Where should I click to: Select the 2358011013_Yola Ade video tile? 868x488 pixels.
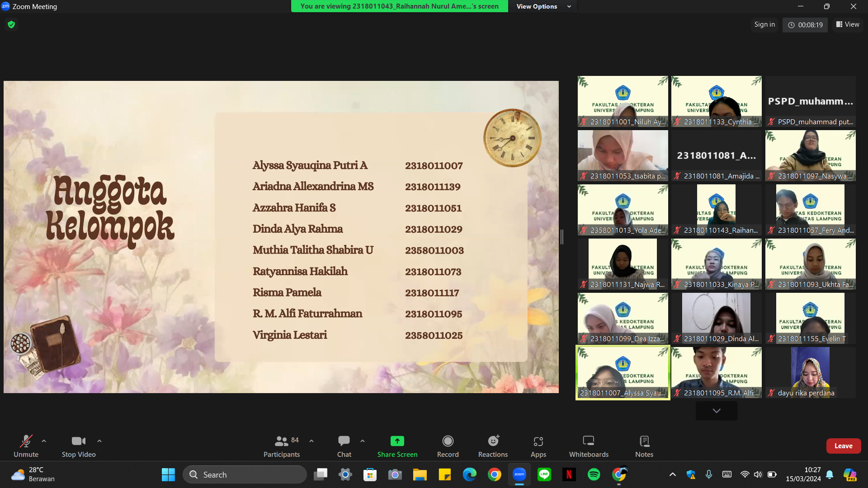coord(623,210)
